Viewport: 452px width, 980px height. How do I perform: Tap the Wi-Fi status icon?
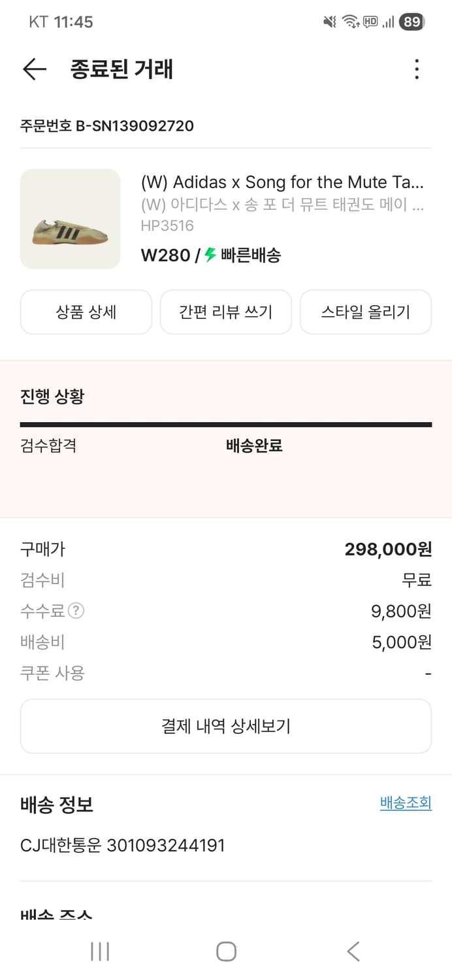[x=351, y=22]
